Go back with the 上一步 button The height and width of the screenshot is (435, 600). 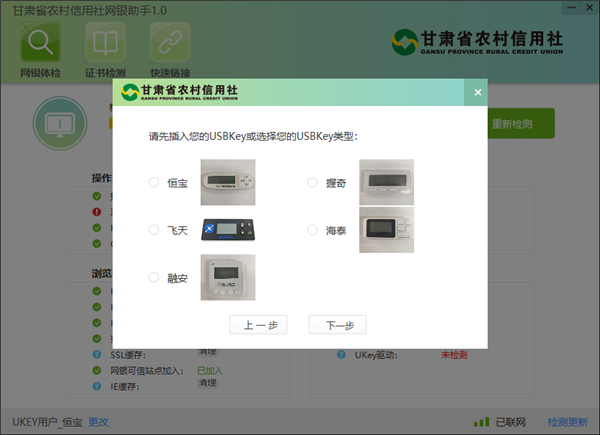pos(258,325)
